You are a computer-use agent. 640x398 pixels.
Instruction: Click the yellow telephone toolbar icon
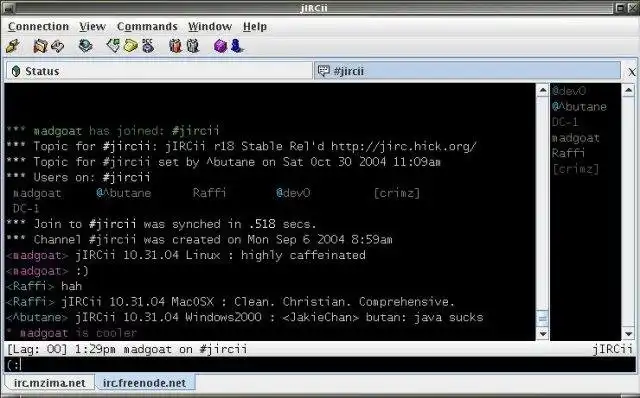click(131, 46)
